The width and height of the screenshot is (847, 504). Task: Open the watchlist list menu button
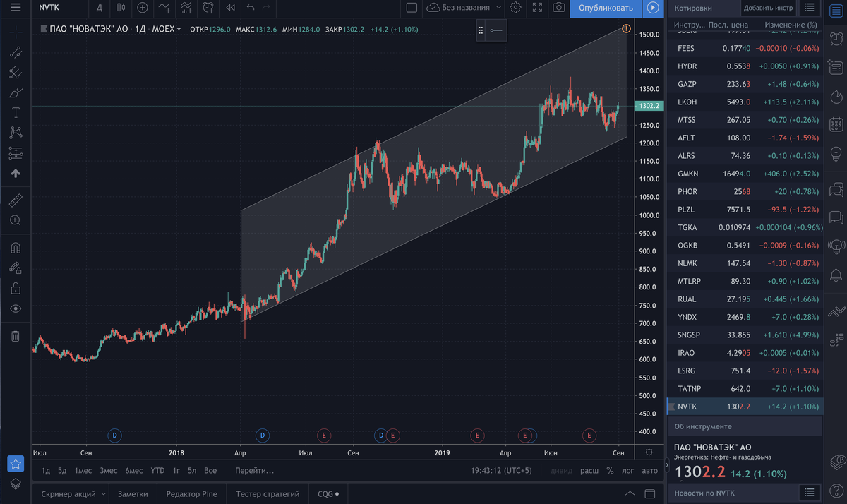[x=811, y=8]
